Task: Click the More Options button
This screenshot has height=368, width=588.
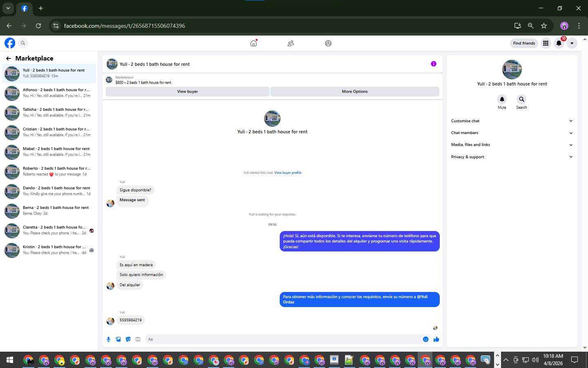Action: click(355, 92)
